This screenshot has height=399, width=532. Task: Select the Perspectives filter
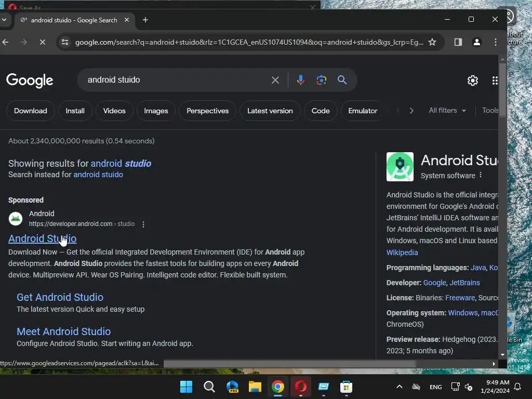(208, 111)
